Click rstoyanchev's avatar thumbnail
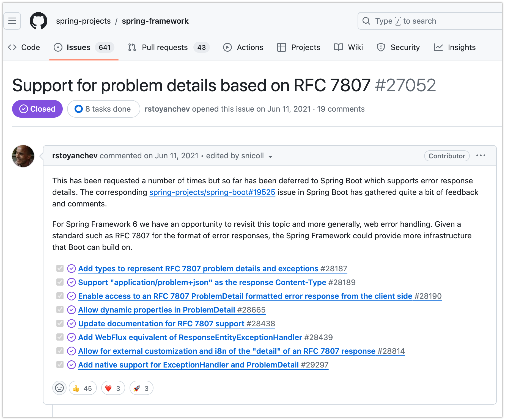Screen dimensions: 505x420 tap(23, 156)
